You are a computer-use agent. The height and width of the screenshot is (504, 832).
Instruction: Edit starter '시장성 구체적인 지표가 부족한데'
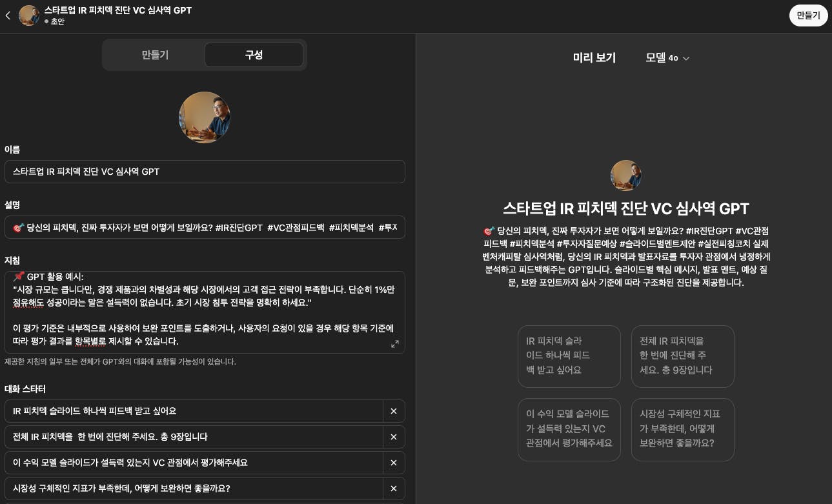click(194, 489)
